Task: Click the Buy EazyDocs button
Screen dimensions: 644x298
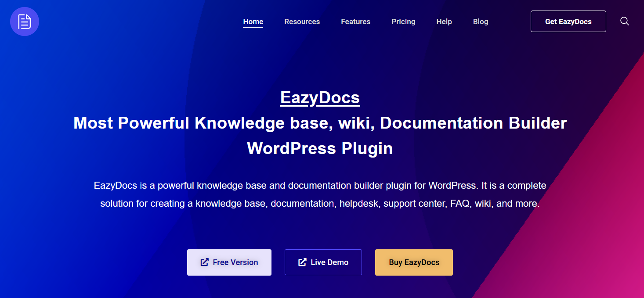Action: coord(413,262)
